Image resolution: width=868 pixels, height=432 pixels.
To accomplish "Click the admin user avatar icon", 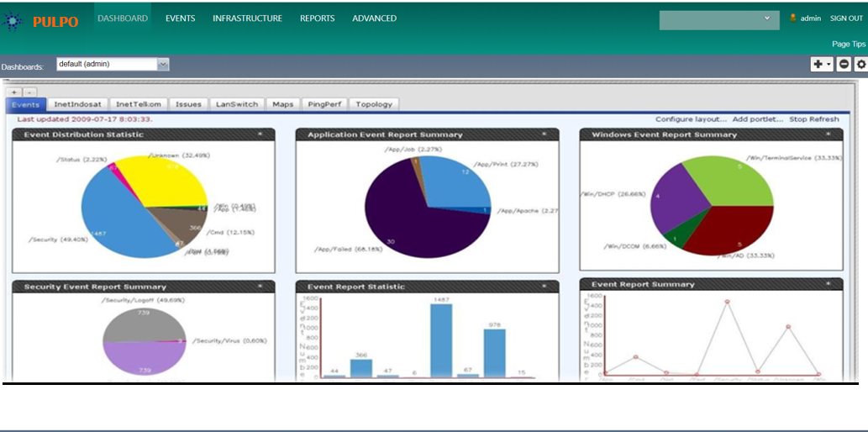I will (792, 18).
